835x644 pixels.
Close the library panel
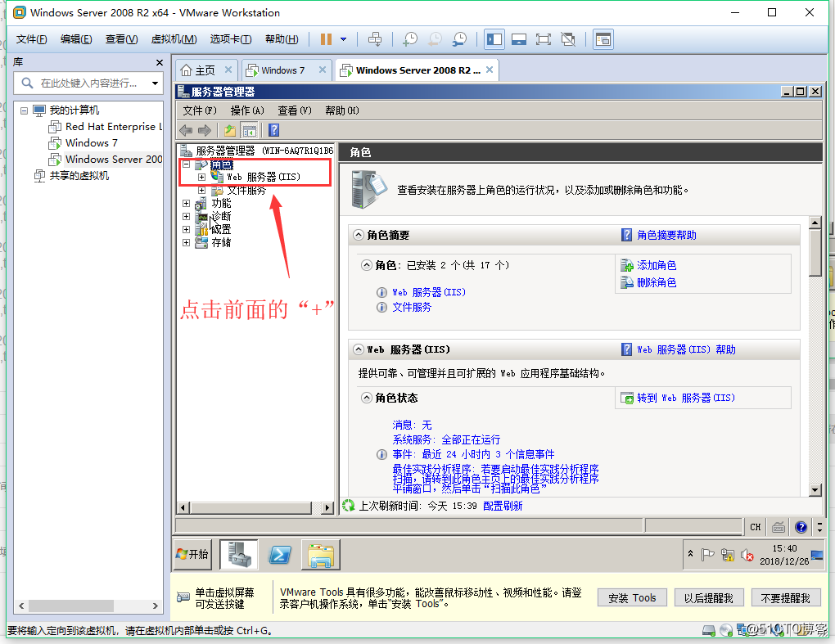[160, 63]
